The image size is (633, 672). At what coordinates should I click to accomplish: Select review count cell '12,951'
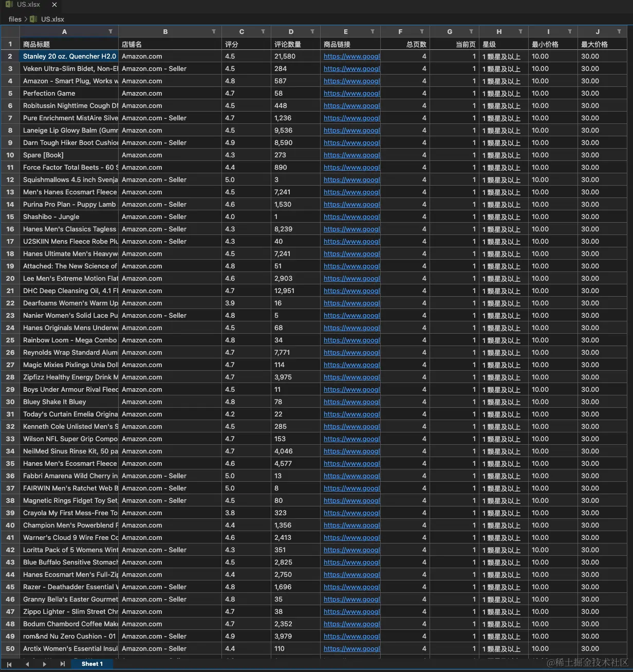click(x=295, y=291)
